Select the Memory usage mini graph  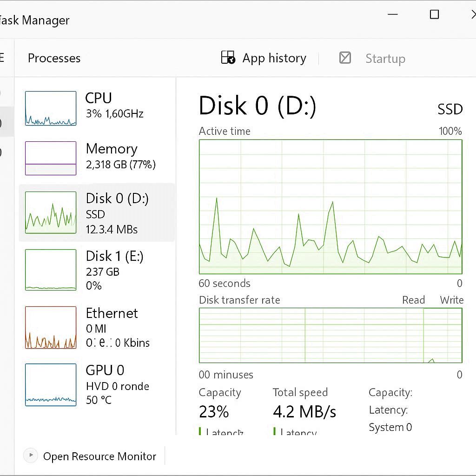51,158
